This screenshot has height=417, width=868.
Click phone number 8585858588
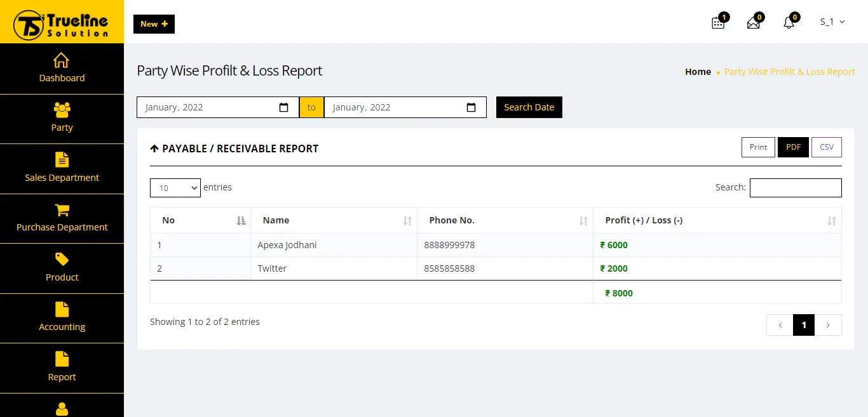click(x=449, y=268)
